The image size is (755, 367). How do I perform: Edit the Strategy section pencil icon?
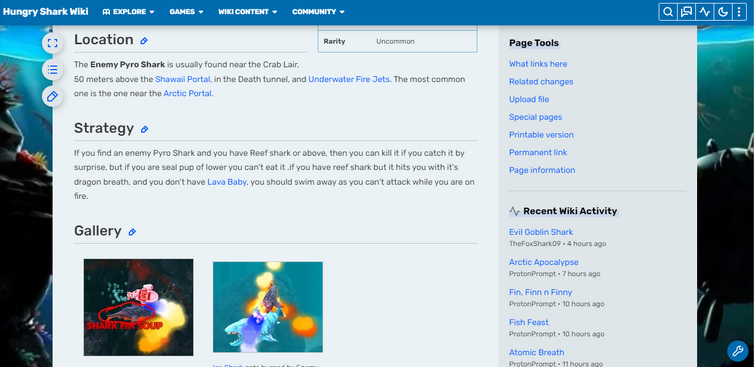point(144,129)
